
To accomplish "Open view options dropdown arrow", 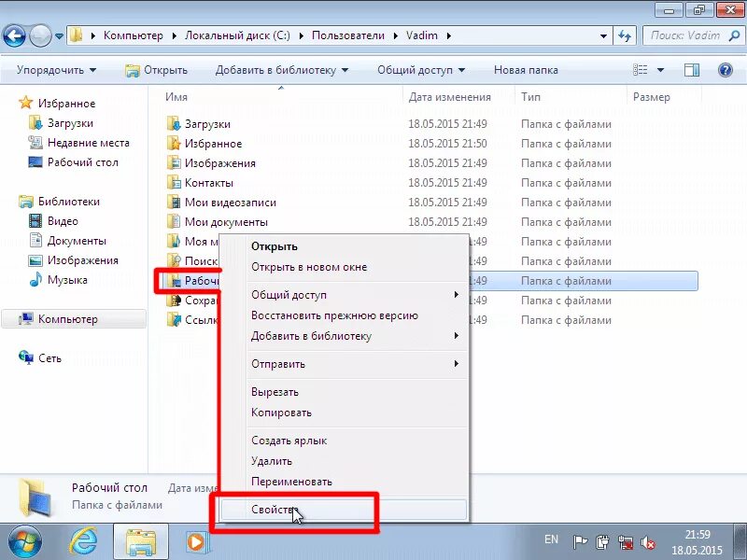I will pyautogui.click(x=660, y=70).
